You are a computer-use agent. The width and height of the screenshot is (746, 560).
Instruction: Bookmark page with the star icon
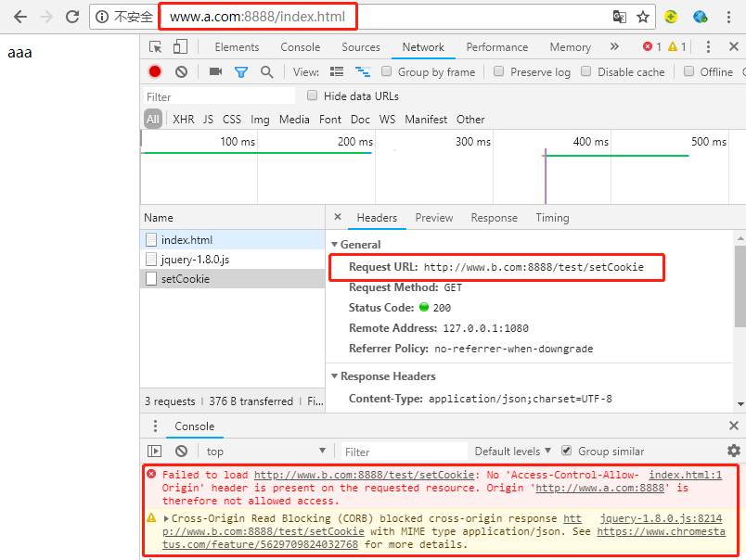(643, 17)
